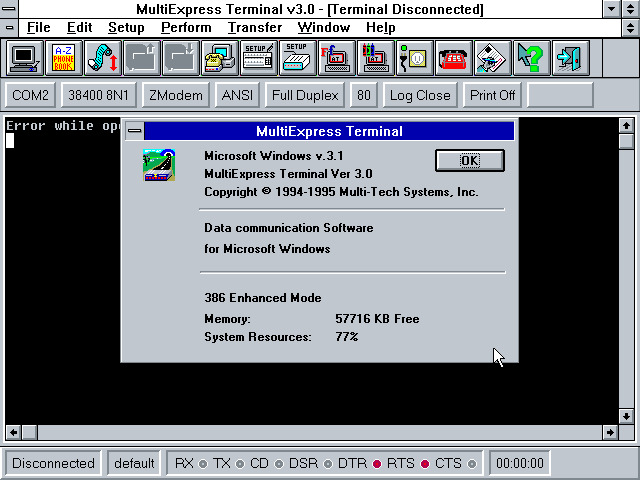Open the About dialog system menu box
Image resolution: width=640 pixels, height=480 pixels.
(x=134, y=131)
